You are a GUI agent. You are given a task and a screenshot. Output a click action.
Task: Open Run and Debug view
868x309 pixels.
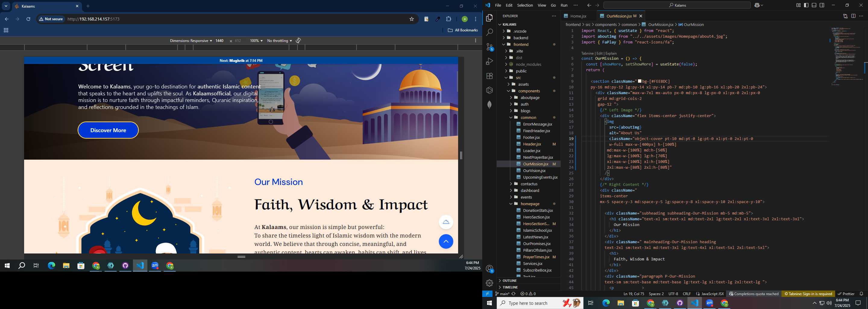(x=489, y=61)
